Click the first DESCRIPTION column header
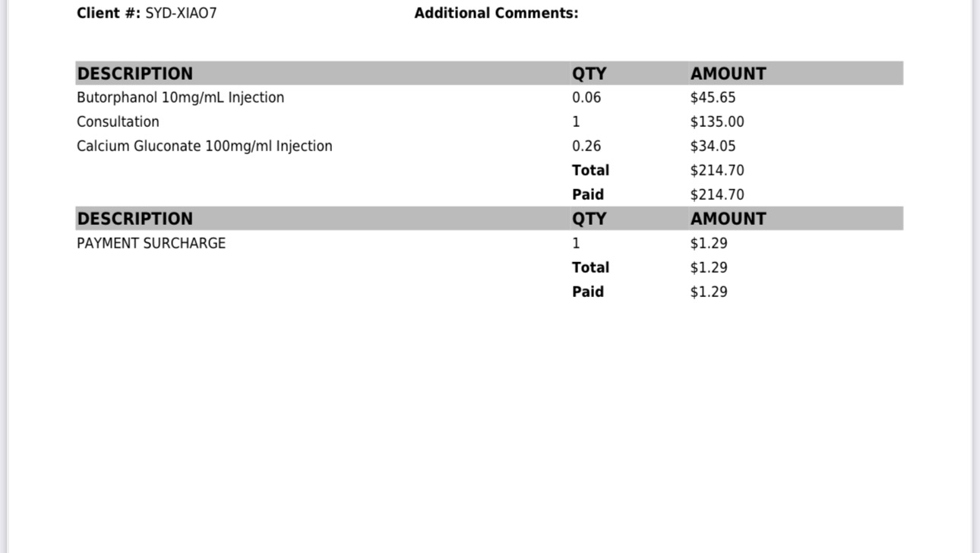Image resolution: width=980 pixels, height=553 pixels. click(135, 74)
